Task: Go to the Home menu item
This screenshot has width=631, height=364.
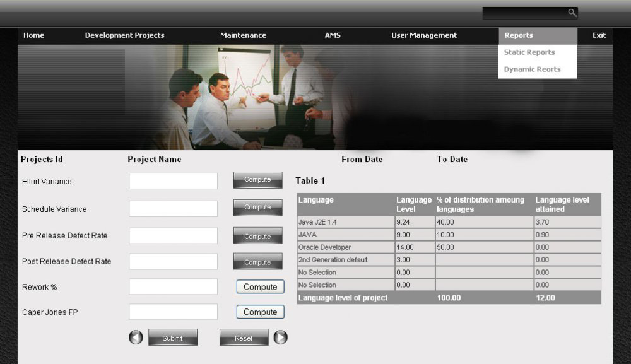Action: tap(34, 35)
